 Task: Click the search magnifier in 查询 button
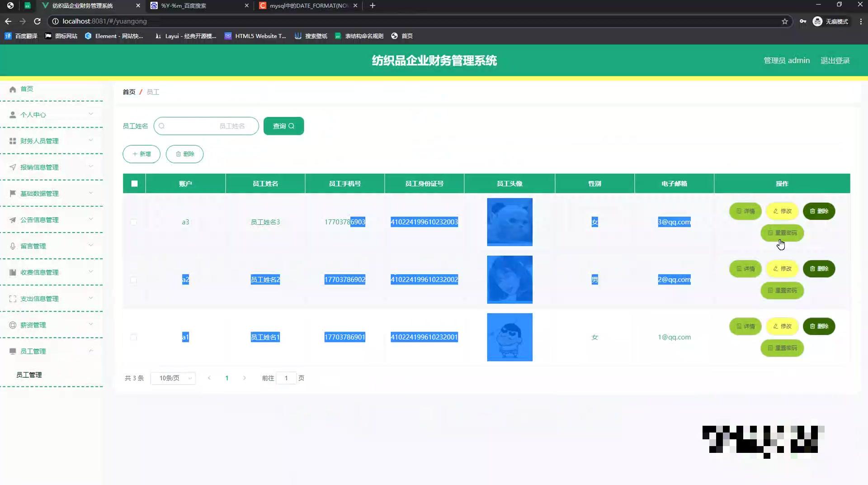[x=292, y=126]
